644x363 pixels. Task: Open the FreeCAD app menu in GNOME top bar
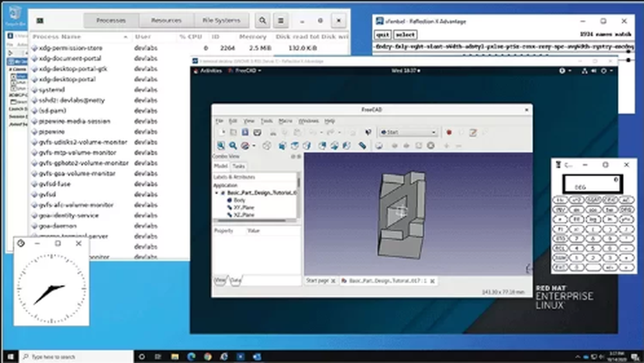(245, 71)
